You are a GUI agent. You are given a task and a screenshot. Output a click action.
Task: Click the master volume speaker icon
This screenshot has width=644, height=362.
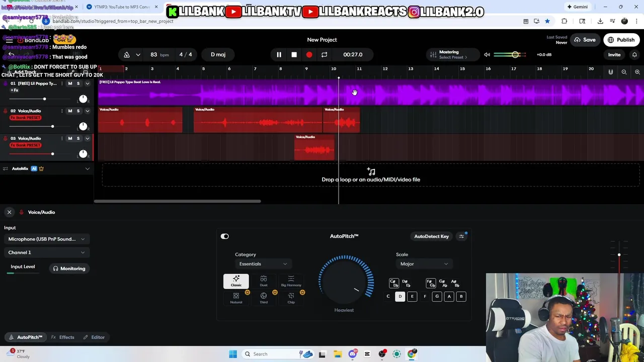[487, 54]
